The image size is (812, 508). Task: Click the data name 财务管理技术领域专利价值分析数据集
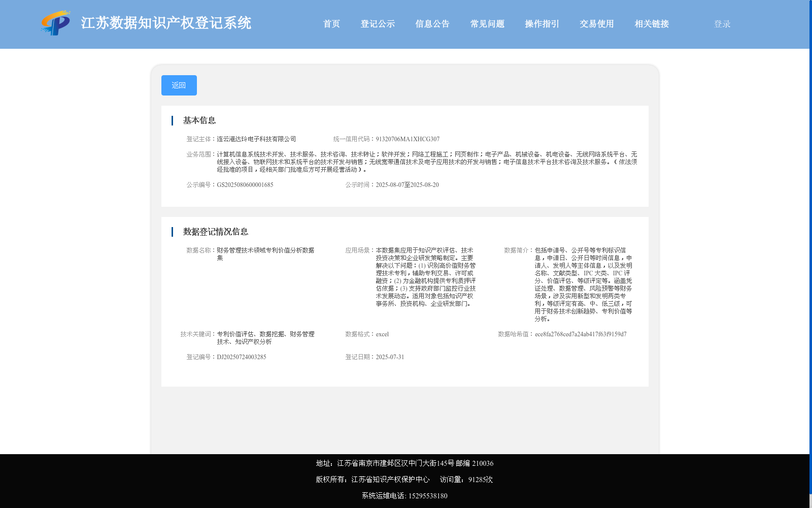[x=265, y=254]
